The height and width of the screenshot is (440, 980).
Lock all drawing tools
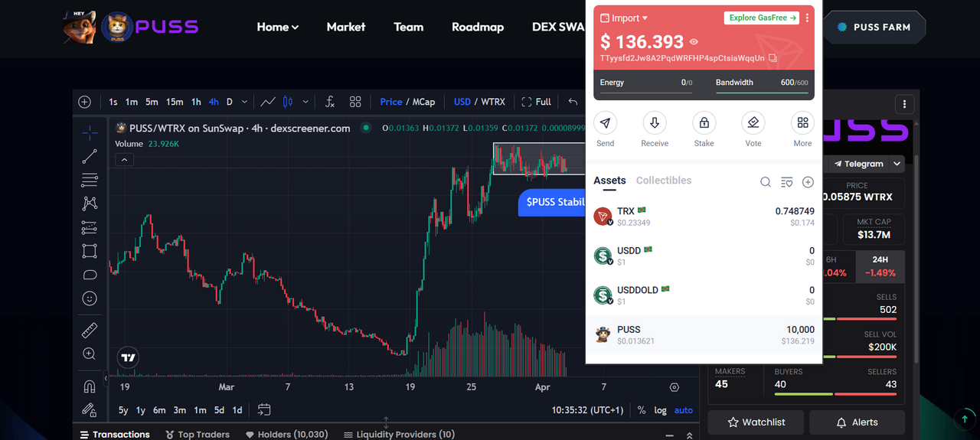click(90, 409)
